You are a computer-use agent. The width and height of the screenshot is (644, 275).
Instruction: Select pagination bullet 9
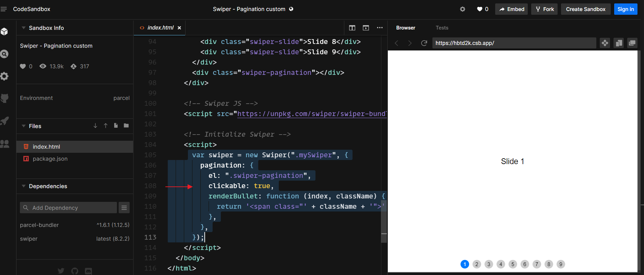coord(561,264)
